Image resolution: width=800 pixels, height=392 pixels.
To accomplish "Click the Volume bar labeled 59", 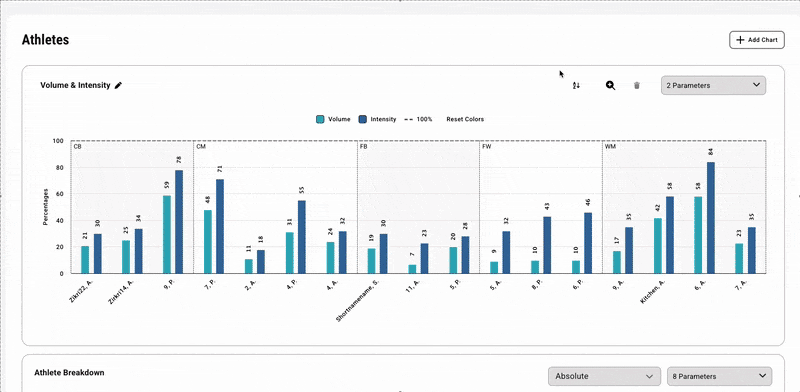I will click(x=167, y=234).
